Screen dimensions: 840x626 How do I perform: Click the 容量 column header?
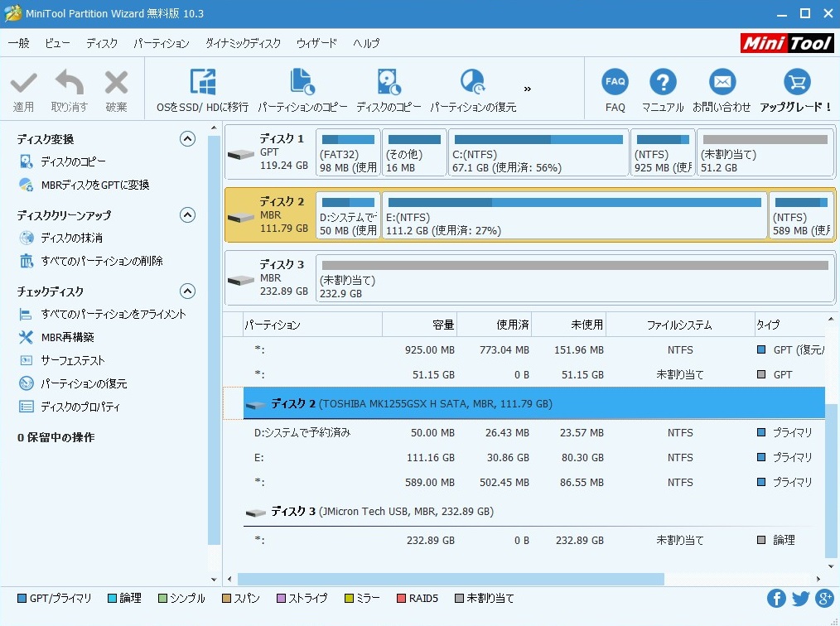[x=443, y=325]
